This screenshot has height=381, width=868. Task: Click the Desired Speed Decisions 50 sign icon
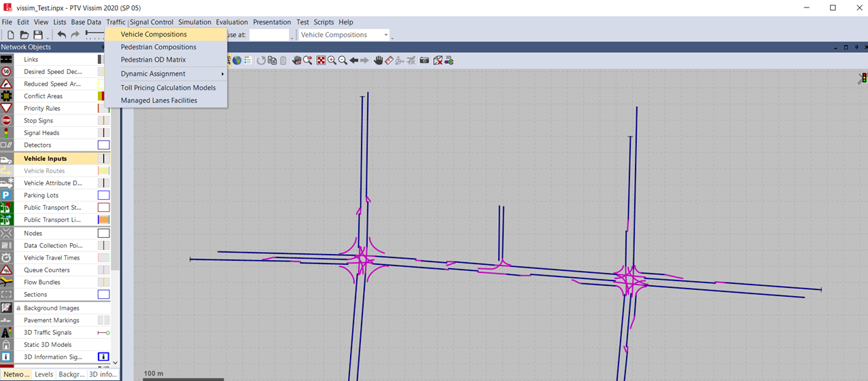click(x=7, y=72)
